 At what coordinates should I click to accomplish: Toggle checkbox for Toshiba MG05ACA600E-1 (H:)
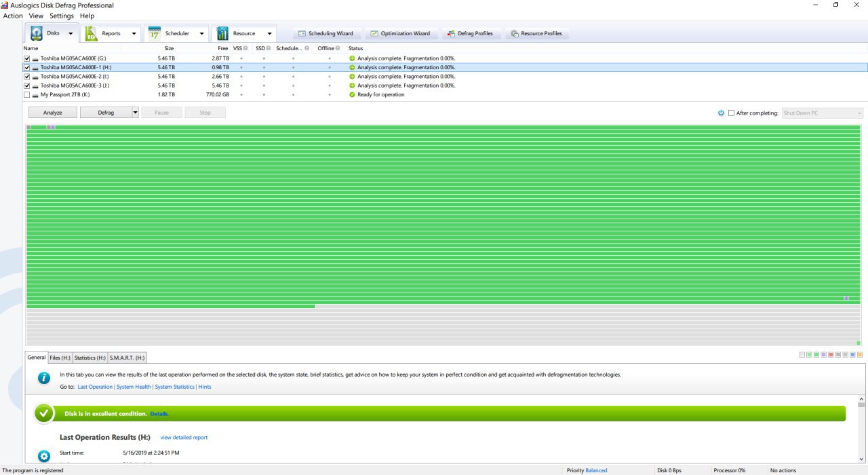(27, 67)
